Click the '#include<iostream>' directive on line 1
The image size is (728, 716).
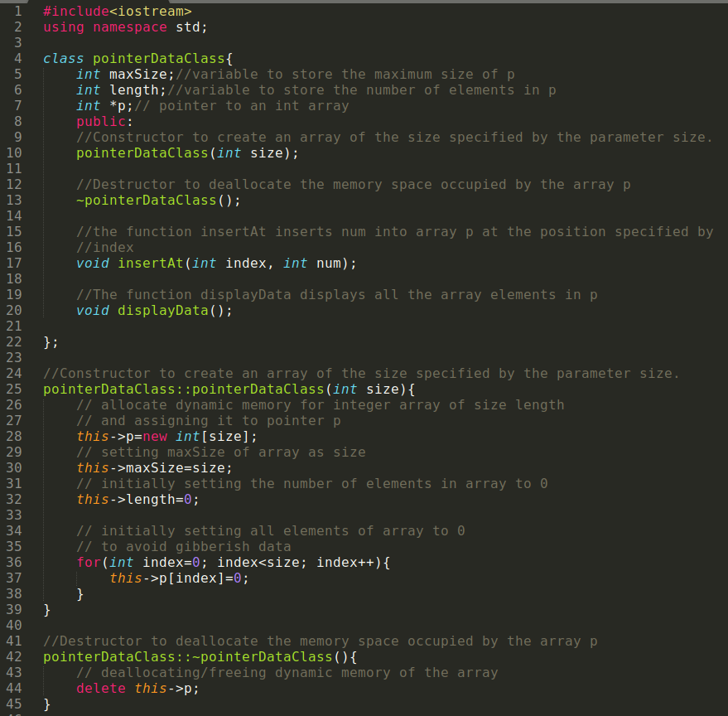coord(117,11)
